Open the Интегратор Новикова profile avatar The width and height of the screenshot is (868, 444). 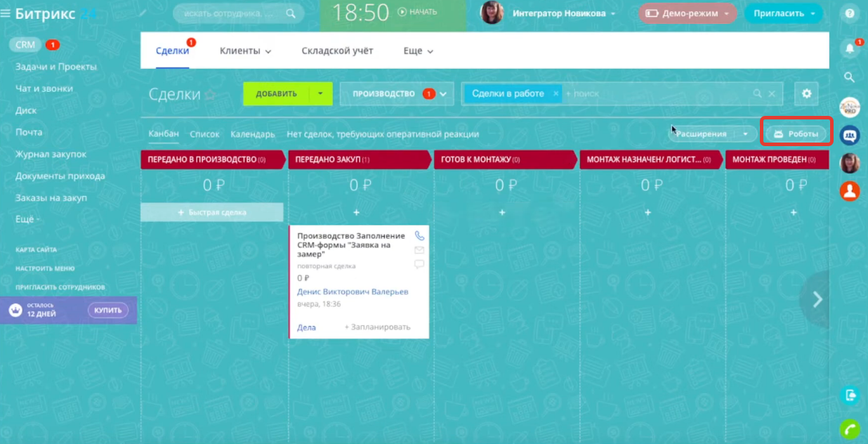[x=492, y=13]
